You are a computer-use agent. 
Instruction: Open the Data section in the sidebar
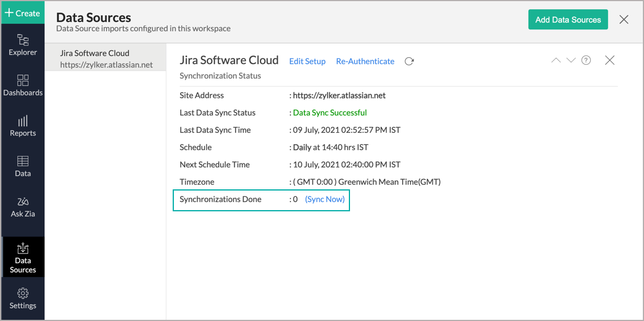coord(23,166)
